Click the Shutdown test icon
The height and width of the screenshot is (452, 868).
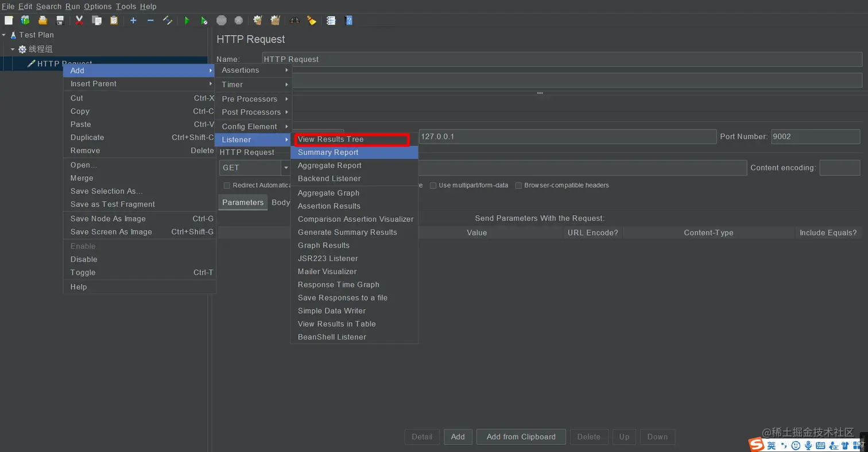(x=238, y=20)
